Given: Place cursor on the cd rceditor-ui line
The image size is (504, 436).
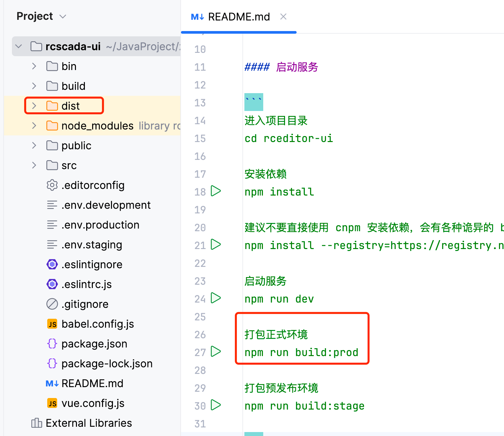Looking at the screenshot, I should [289, 138].
